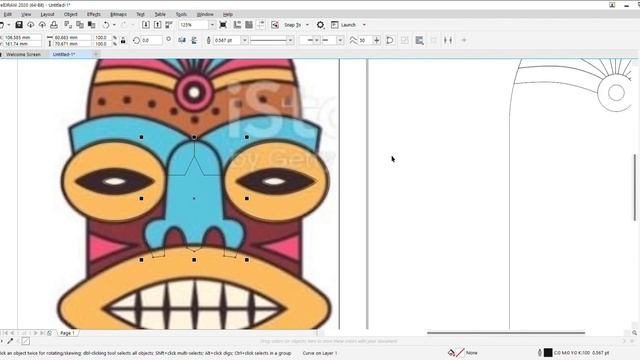Screen dimensions: 640x360
Task: Click the Full-screen preview icon
Action: pyautogui.click(x=223, y=25)
